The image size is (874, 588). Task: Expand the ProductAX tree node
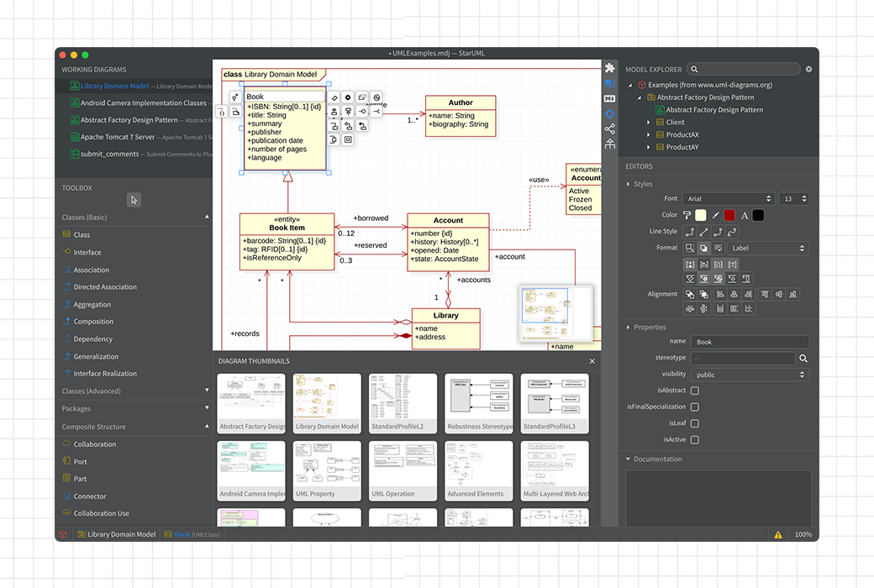coord(648,135)
